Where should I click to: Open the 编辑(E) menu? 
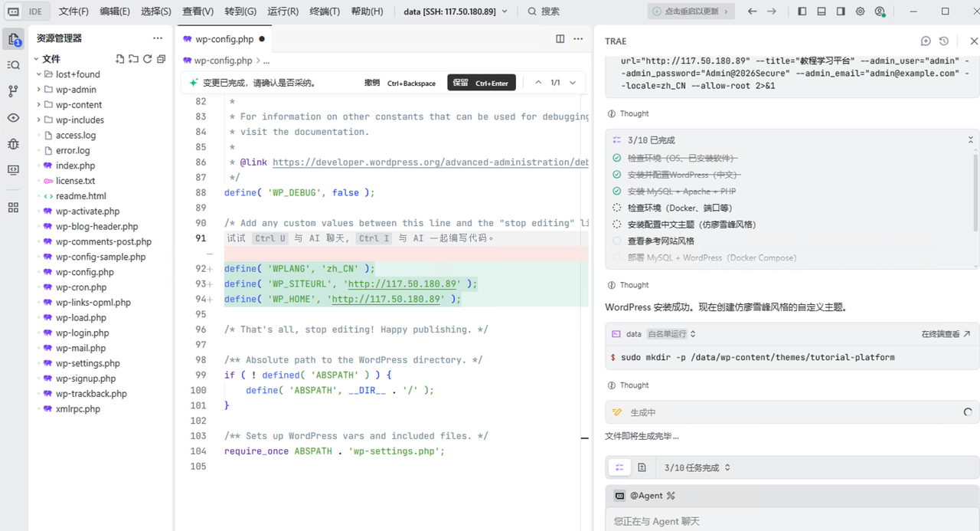[115, 11]
